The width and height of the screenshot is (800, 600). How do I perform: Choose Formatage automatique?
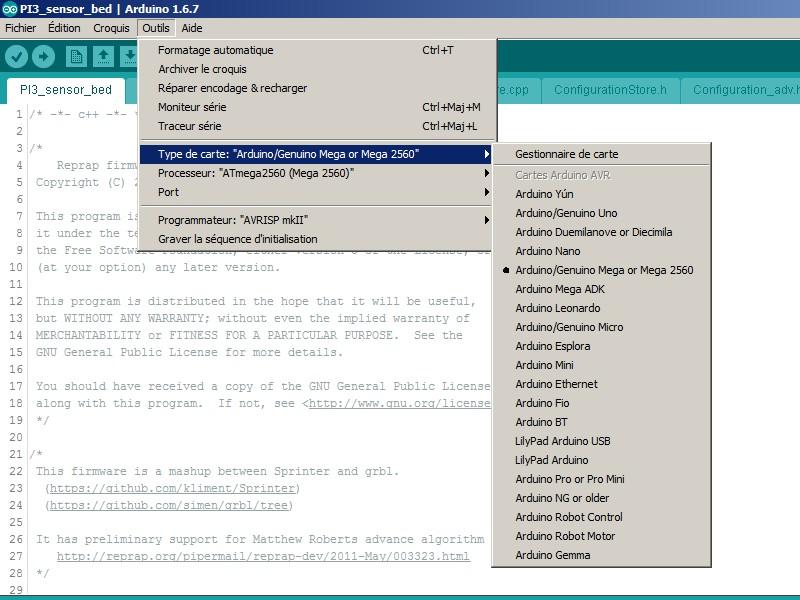coord(317,50)
